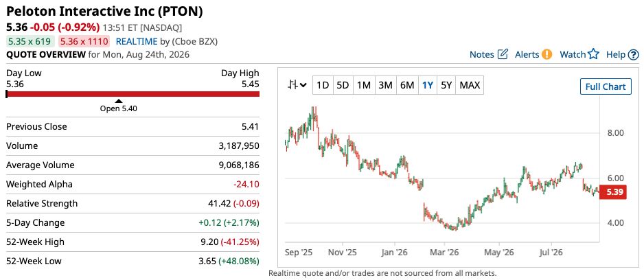Click the Jul '26 axis label
This screenshot has width=644, height=280.
(551, 252)
